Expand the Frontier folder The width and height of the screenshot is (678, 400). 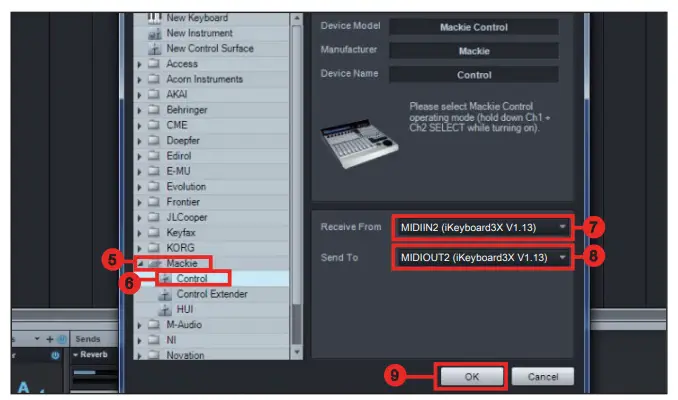[139, 203]
